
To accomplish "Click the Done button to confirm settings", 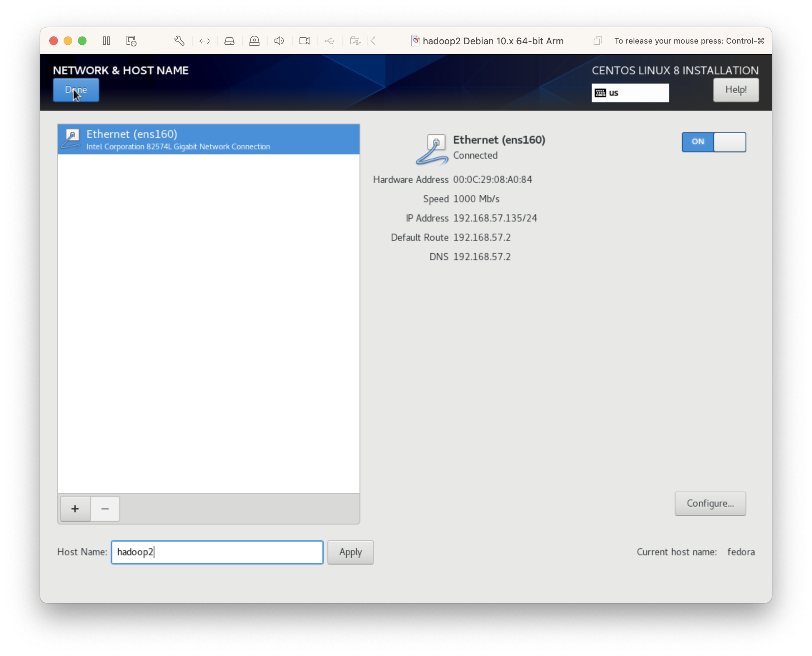I will (76, 88).
